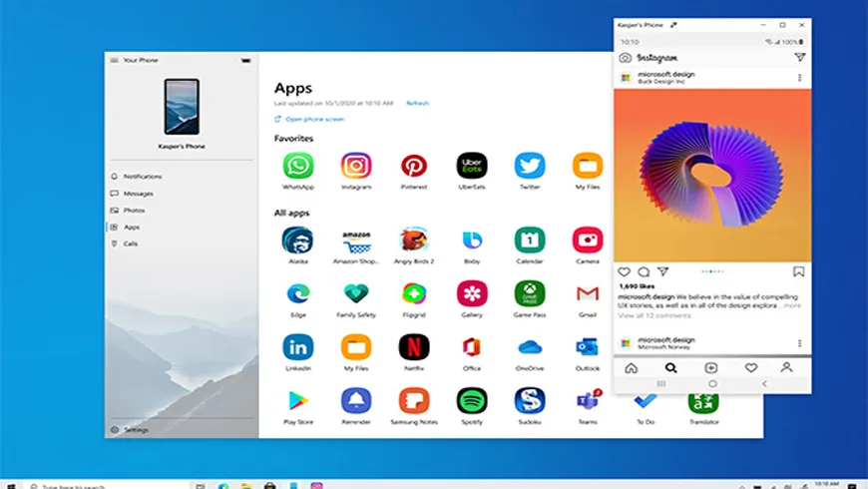This screenshot has width=868, height=489.
Task: Open Instagram Search tab
Action: pyautogui.click(x=670, y=368)
